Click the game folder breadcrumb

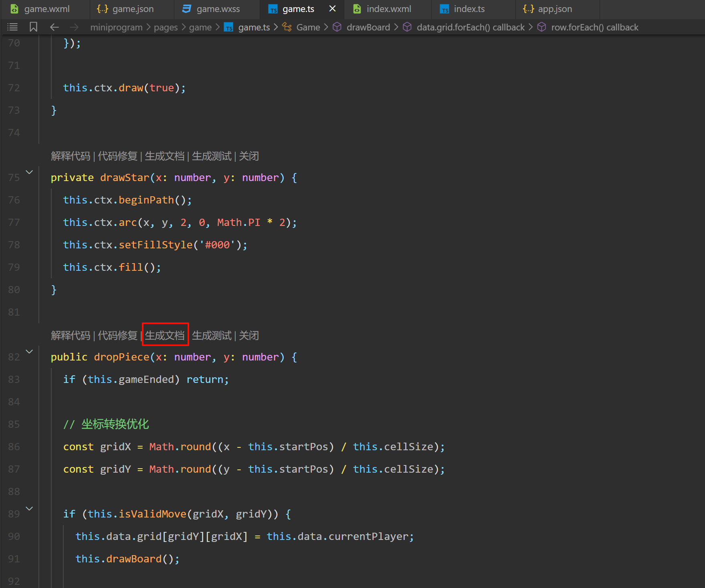click(x=200, y=27)
